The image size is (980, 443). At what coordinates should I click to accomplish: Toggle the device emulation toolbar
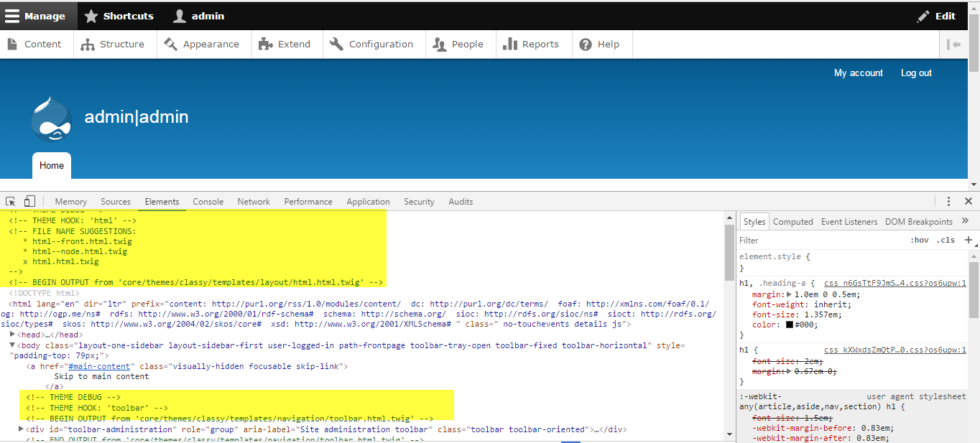[x=29, y=202]
